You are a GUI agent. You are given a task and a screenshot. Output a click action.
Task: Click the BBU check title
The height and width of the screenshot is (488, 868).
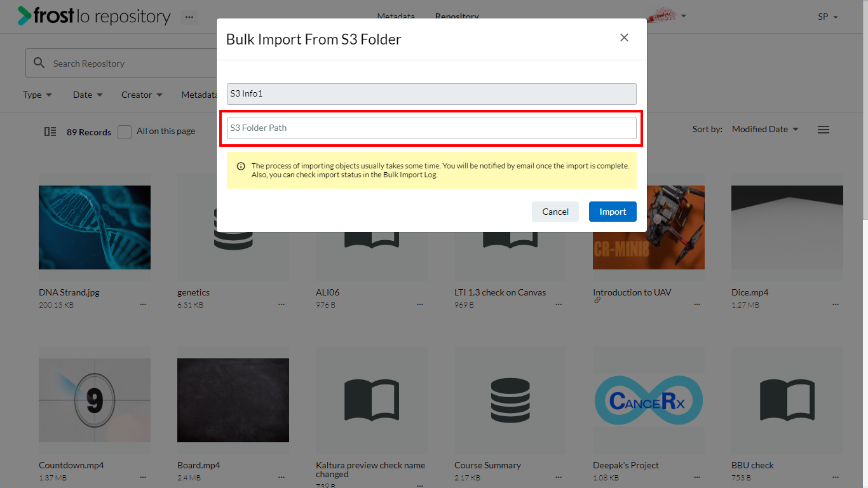pyautogui.click(x=752, y=465)
